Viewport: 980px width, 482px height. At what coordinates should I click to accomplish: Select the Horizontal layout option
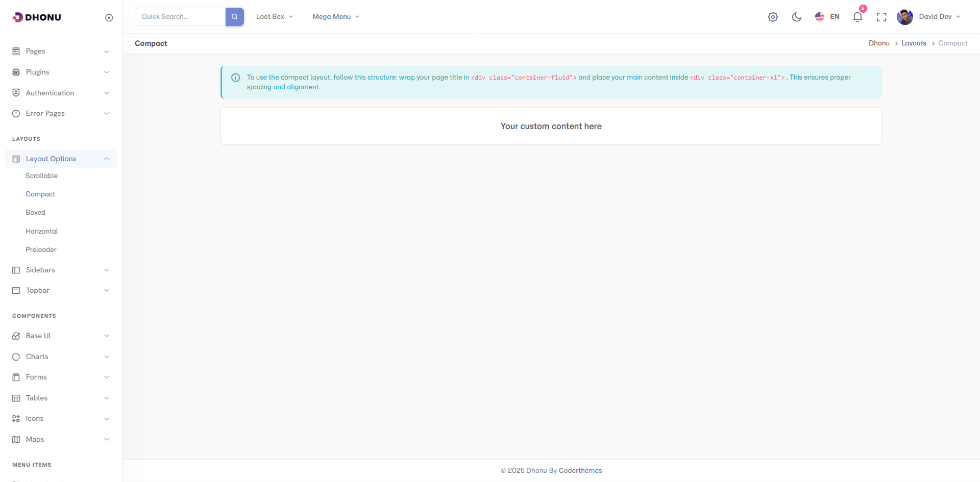(x=42, y=232)
